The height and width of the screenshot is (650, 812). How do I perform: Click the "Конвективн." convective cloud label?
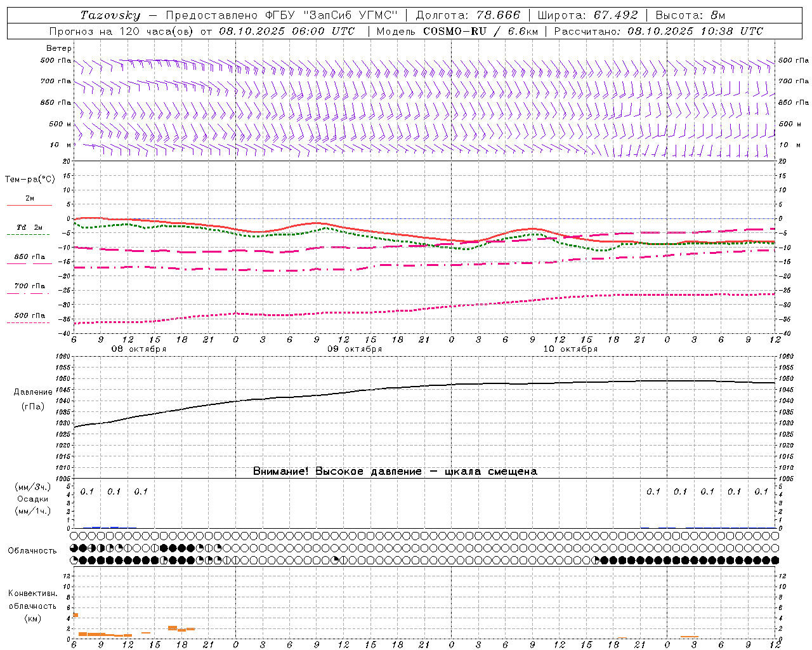(x=32, y=594)
